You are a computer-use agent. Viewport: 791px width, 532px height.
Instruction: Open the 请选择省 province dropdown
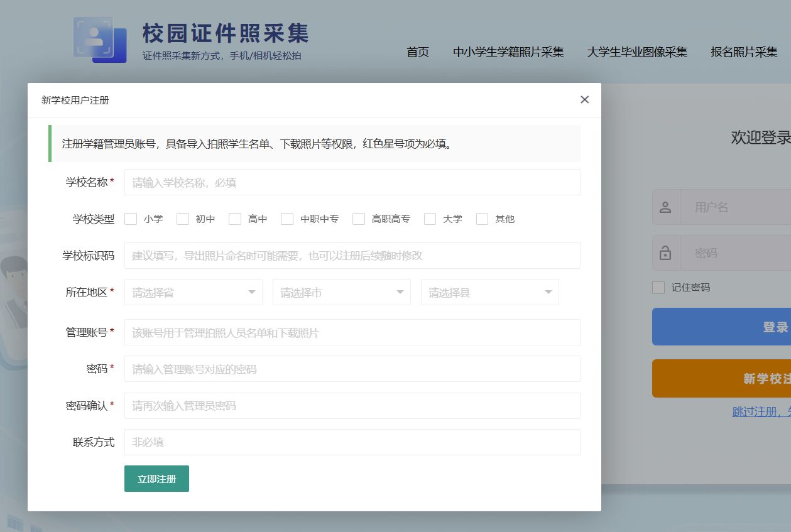193,293
